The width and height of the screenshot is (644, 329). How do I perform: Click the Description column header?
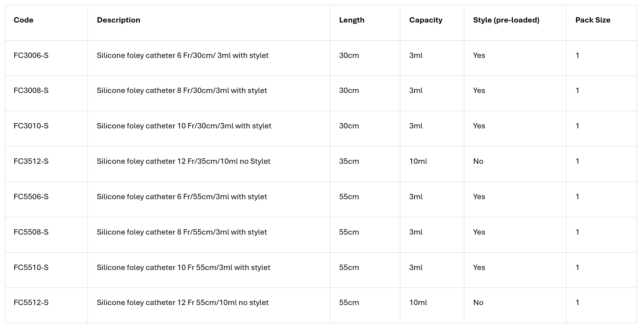coord(118,20)
